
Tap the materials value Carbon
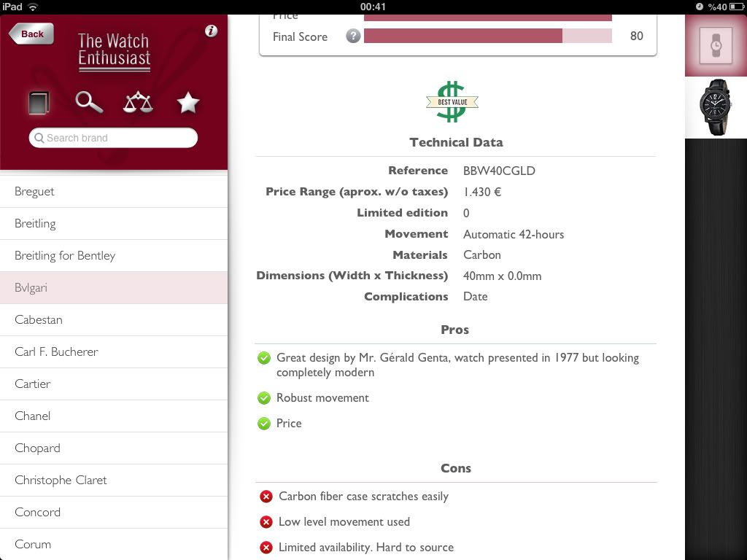482,254
